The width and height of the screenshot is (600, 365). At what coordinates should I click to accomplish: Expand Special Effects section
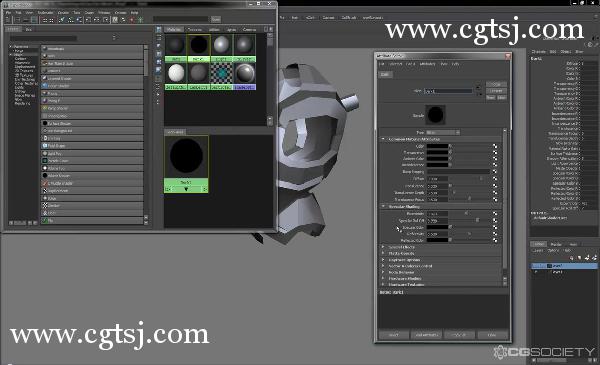tap(383, 247)
